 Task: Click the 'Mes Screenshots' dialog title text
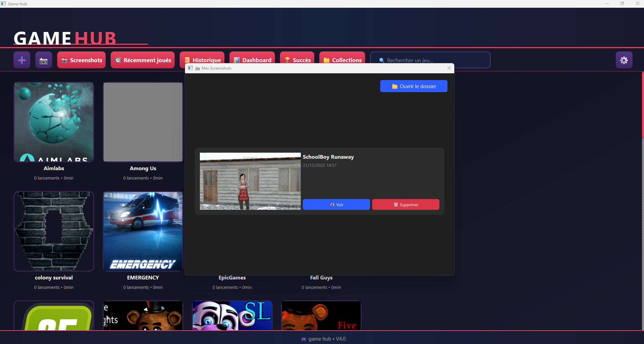(216, 68)
